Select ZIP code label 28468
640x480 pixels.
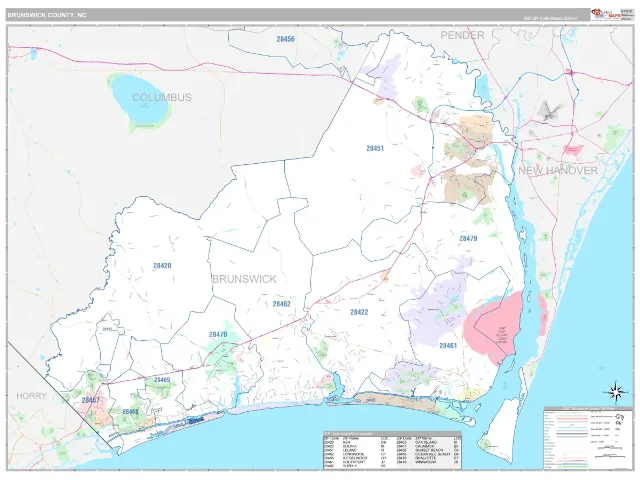pyautogui.click(x=131, y=412)
